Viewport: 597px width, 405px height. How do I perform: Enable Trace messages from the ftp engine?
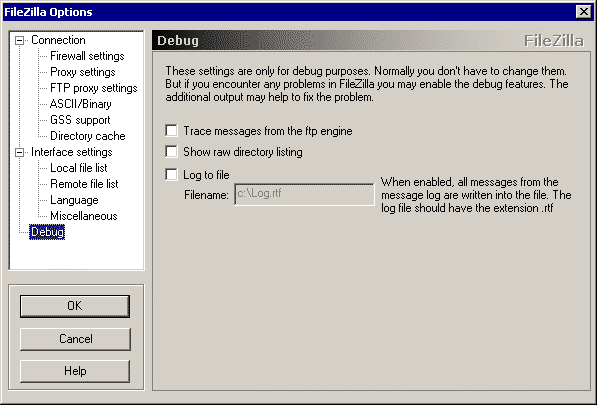pos(171,131)
